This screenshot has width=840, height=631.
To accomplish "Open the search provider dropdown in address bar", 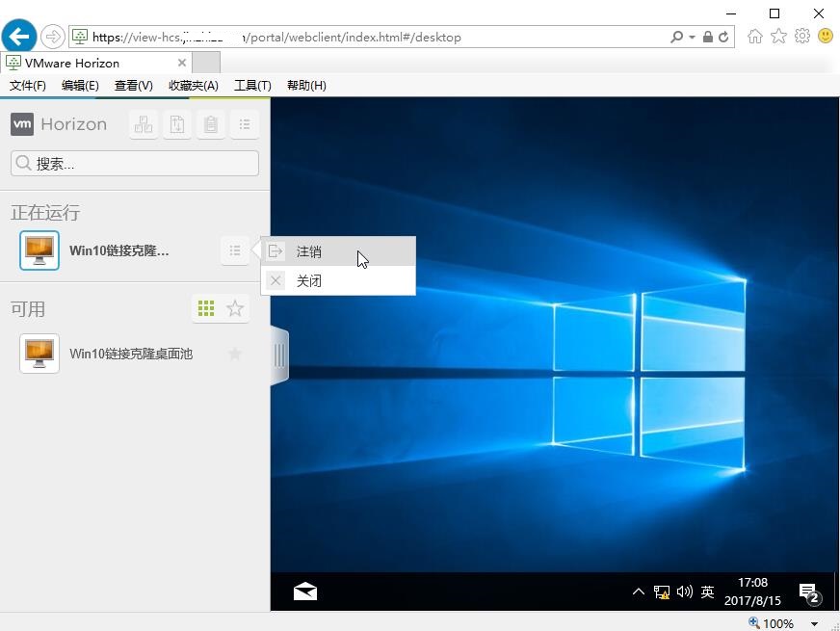I will point(691,36).
